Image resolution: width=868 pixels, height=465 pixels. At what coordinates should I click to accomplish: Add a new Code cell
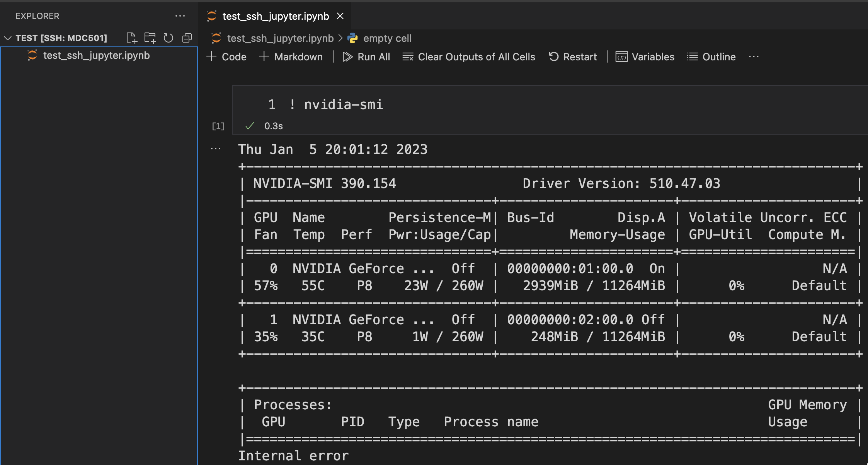coord(226,57)
